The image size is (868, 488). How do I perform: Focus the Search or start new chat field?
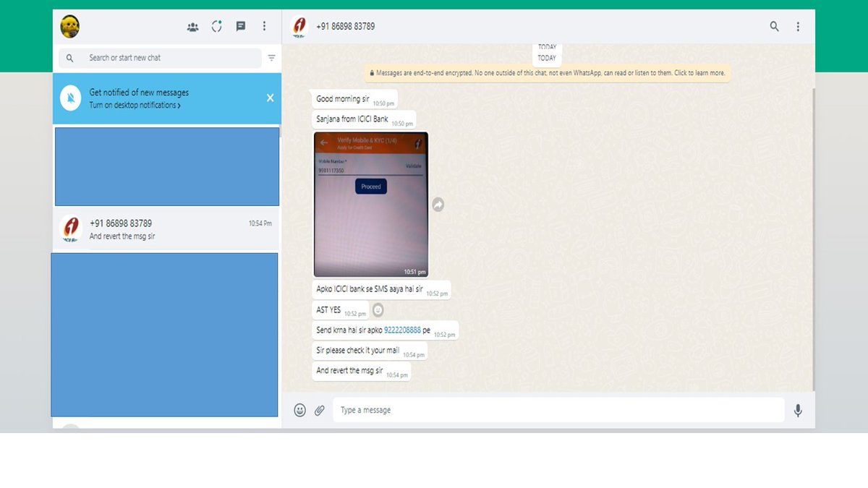coord(160,58)
